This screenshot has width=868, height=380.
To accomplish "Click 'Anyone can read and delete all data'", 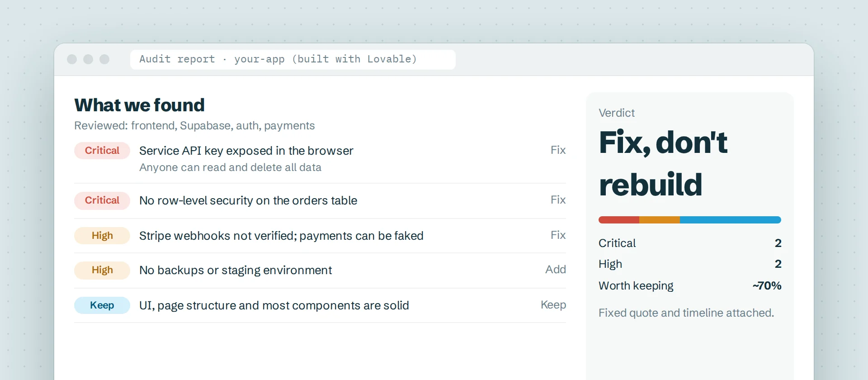I will click(230, 167).
